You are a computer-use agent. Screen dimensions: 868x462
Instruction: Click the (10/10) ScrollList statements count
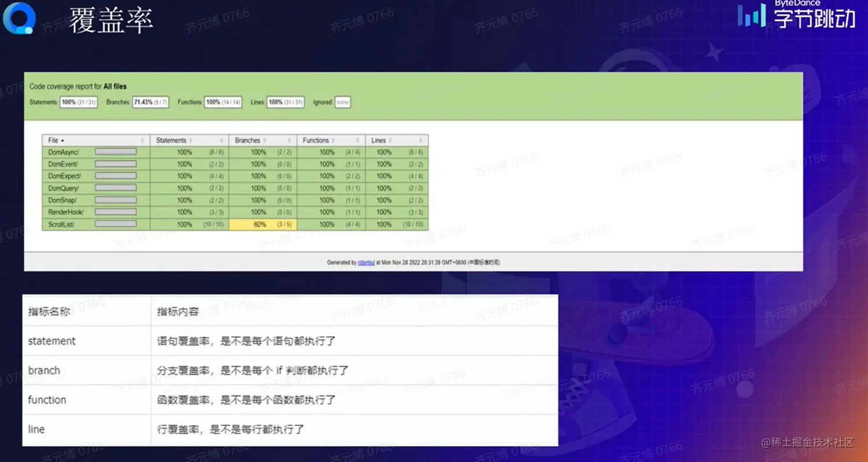pyautogui.click(x=213, y=225)
